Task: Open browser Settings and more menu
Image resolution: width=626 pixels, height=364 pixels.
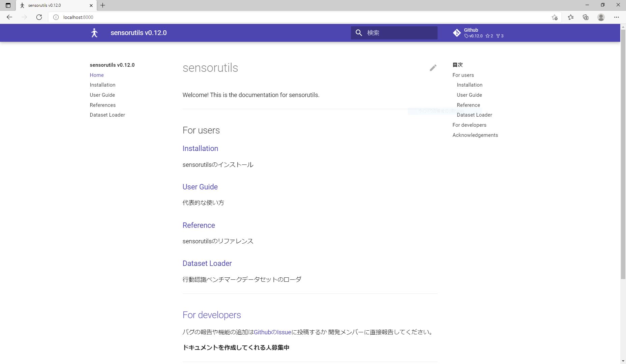Action: pyautogui.click(x=616, y=17)
